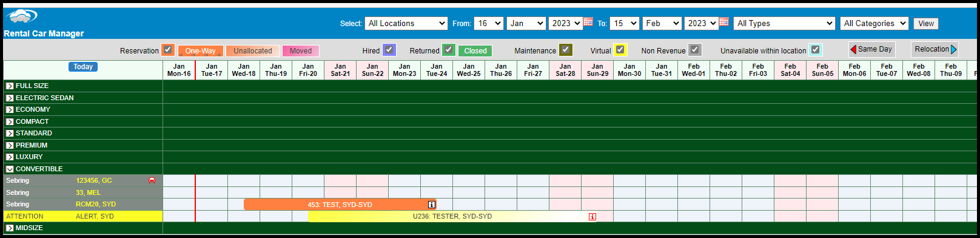Click the red car icon beside 123456, GC
980x238 pixels.
pyautogui.click(x=152, y=180)
